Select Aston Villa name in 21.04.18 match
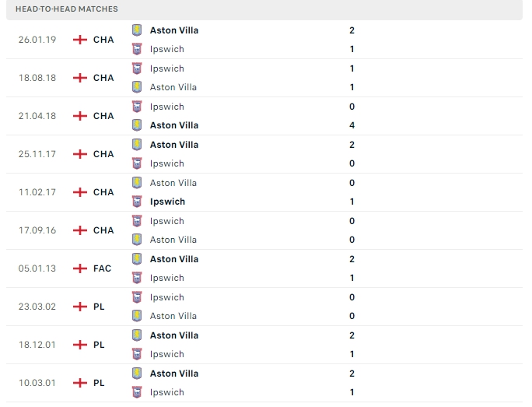The image size is (532, 407). [174, 125]
